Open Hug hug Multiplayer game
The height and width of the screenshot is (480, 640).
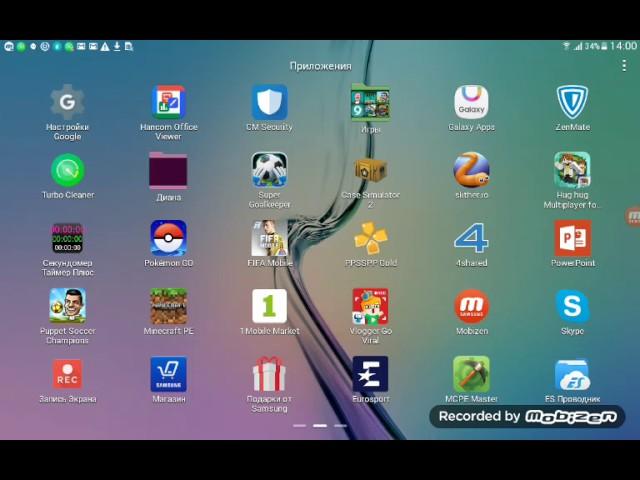click(x=572, y=170)
